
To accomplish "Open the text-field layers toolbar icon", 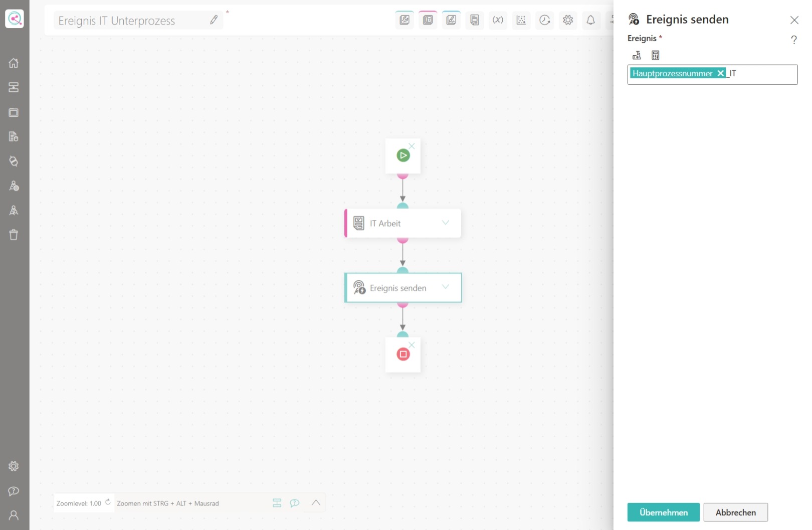I will 428,20.
